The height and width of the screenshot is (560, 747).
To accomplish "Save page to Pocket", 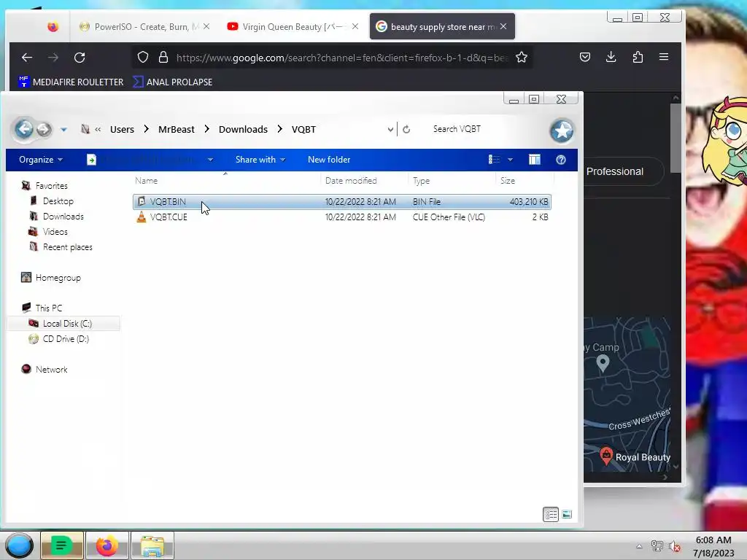I will tap(585, 57).
